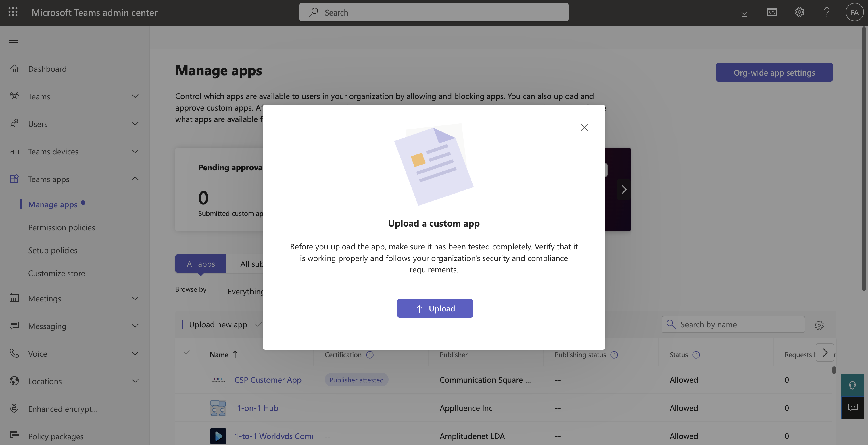Toggle the select-all checkmark in table header
Screen dimensions: 868x445
187,353
